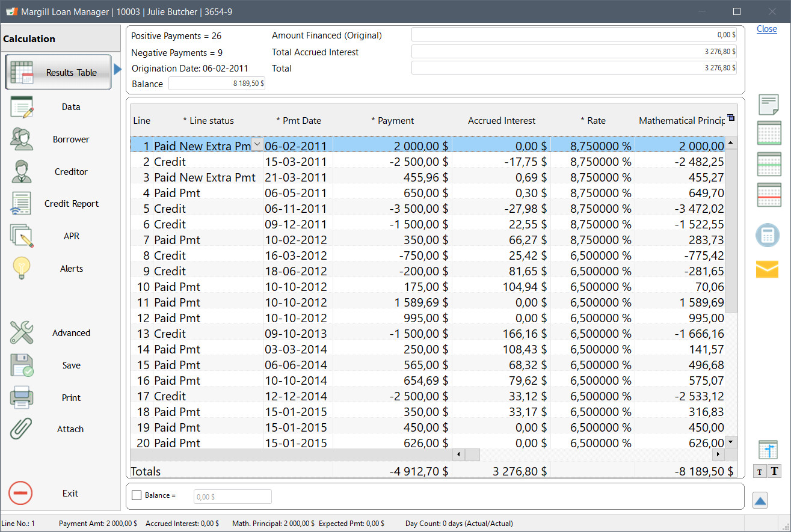Screen dimensions: 791x532
Task: Click the Close link in the top corner
Action: 767,29
